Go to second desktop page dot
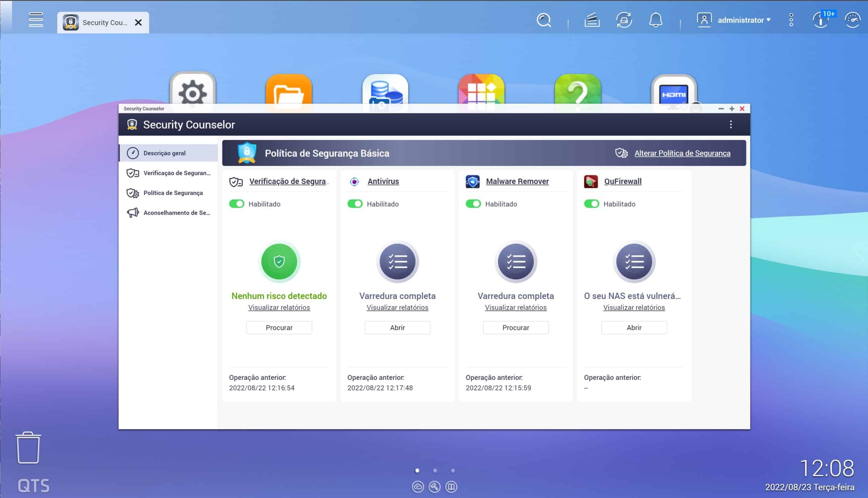868x498 pixels. pyautogui.click(x=435, y=470)
